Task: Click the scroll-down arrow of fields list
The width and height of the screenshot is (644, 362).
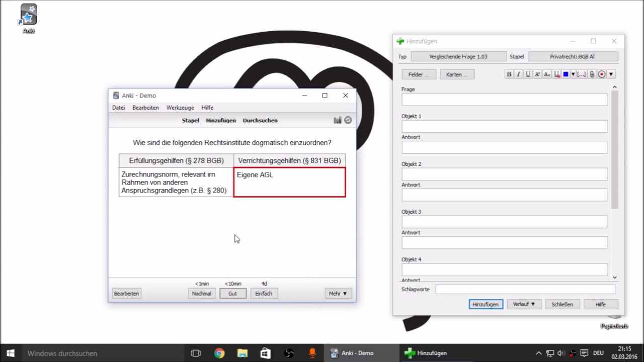Action: click(x=614, y=277)
